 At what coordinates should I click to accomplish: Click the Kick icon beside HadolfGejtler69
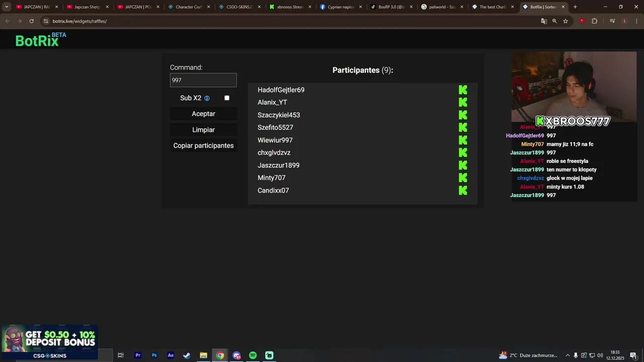tap(463, 90)
